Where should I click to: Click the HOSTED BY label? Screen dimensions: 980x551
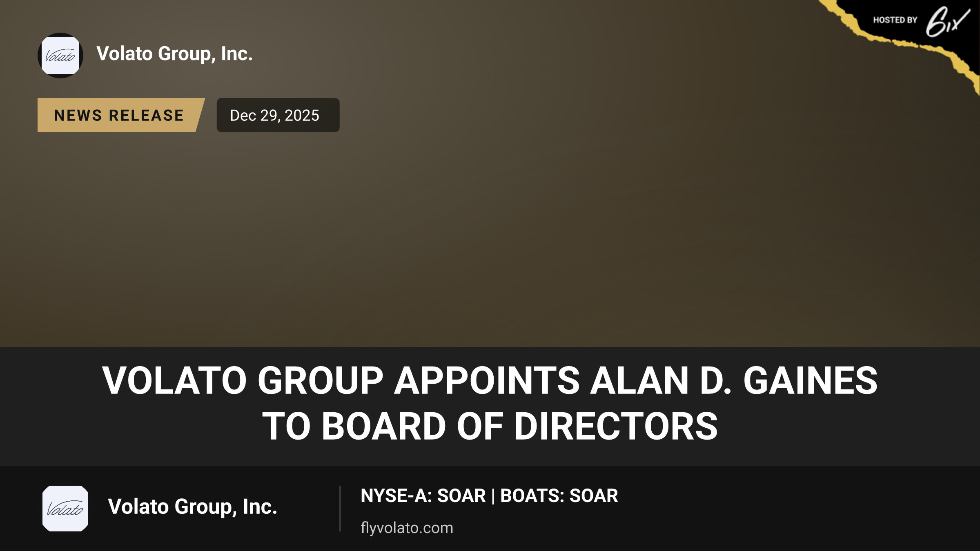pyautogui.click(x=895, y=20)
